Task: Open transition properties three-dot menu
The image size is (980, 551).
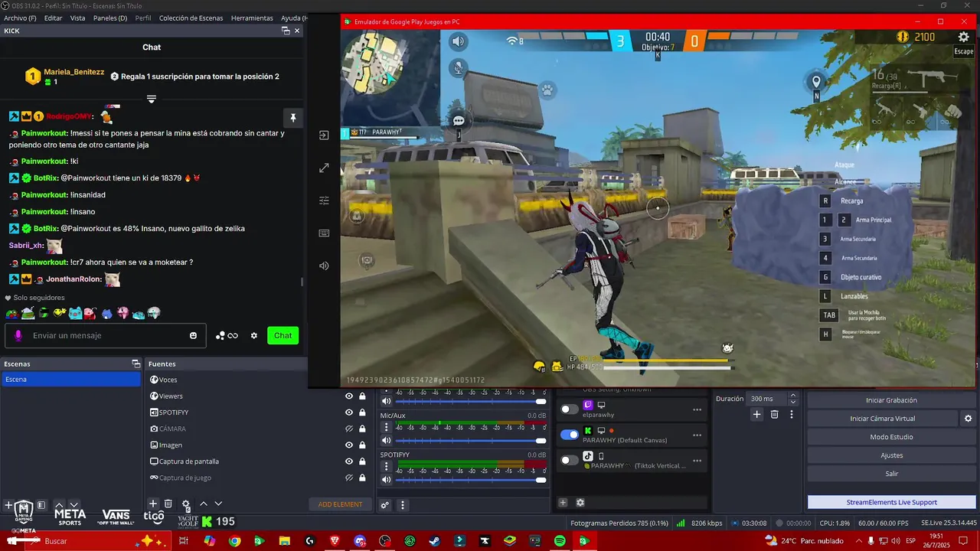Action: pos(792,414)
